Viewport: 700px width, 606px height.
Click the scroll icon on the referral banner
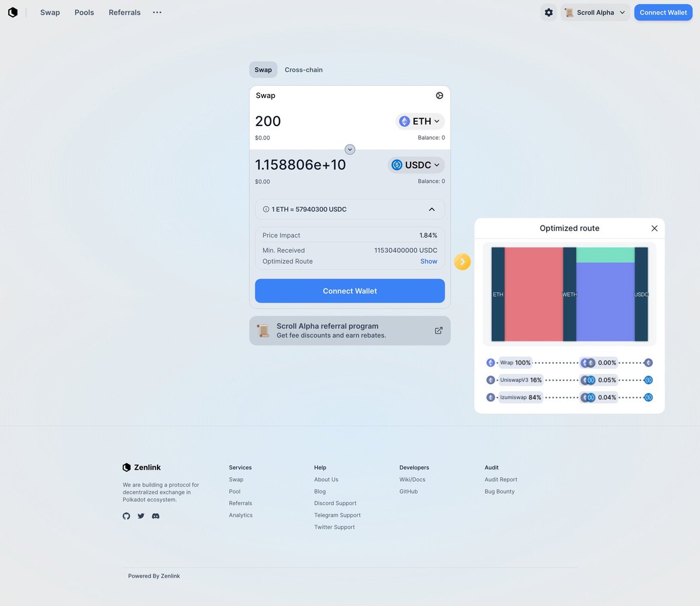tap(263, 330)
